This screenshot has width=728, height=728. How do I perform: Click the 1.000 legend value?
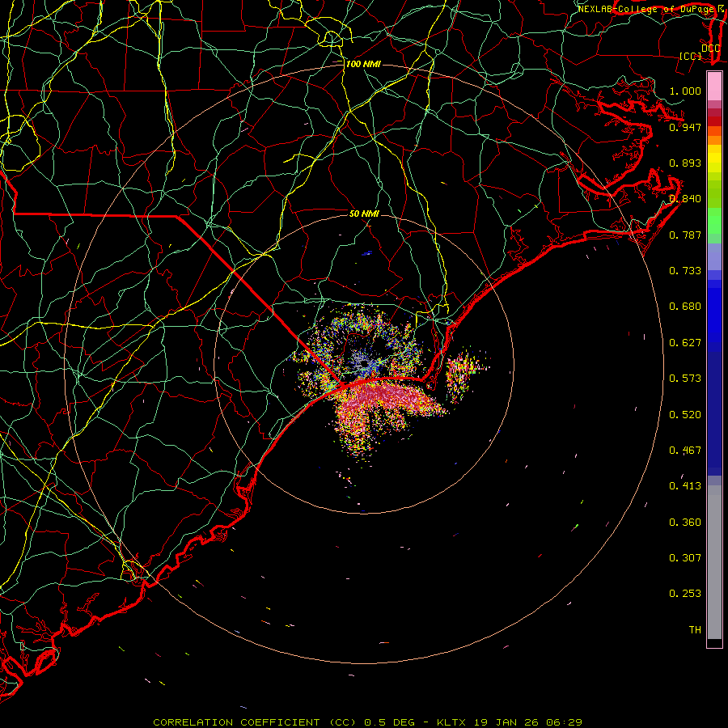point(685,91)
